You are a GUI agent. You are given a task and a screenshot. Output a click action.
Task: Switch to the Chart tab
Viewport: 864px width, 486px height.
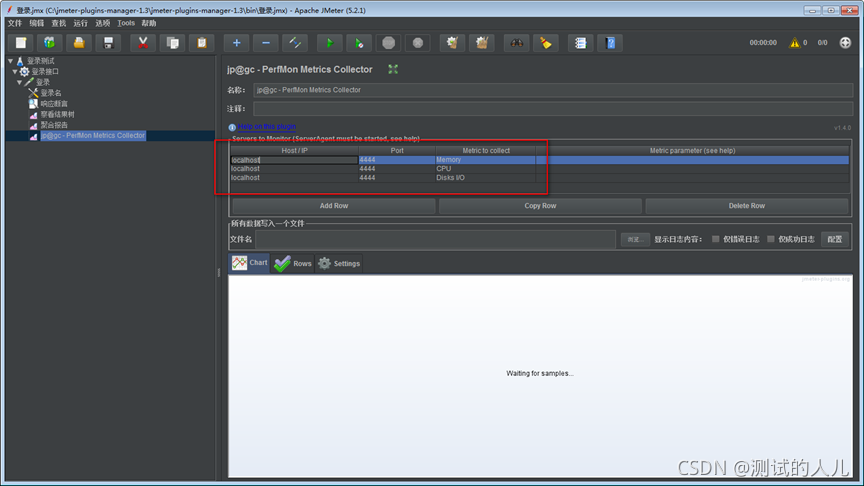pos(249,263)
